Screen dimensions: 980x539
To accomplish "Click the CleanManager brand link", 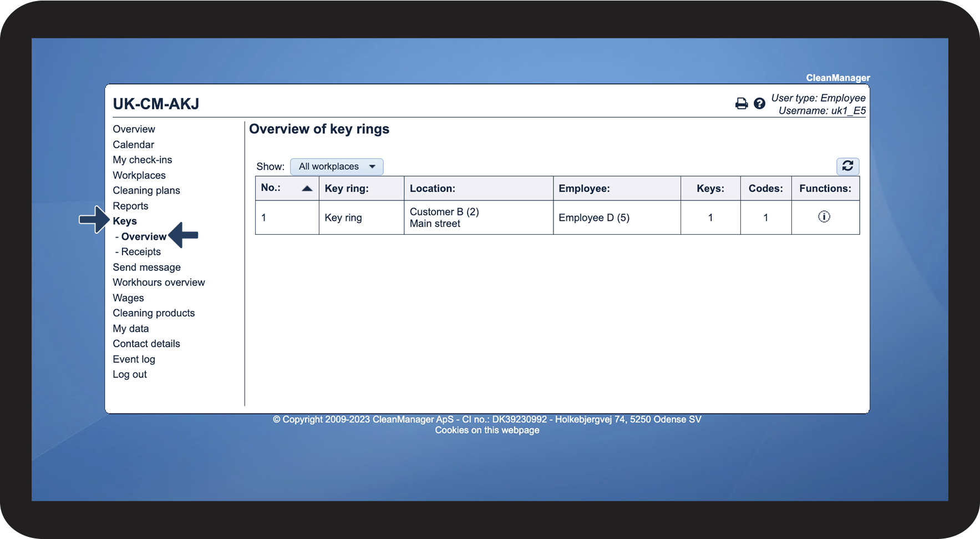I will (838, 78).
